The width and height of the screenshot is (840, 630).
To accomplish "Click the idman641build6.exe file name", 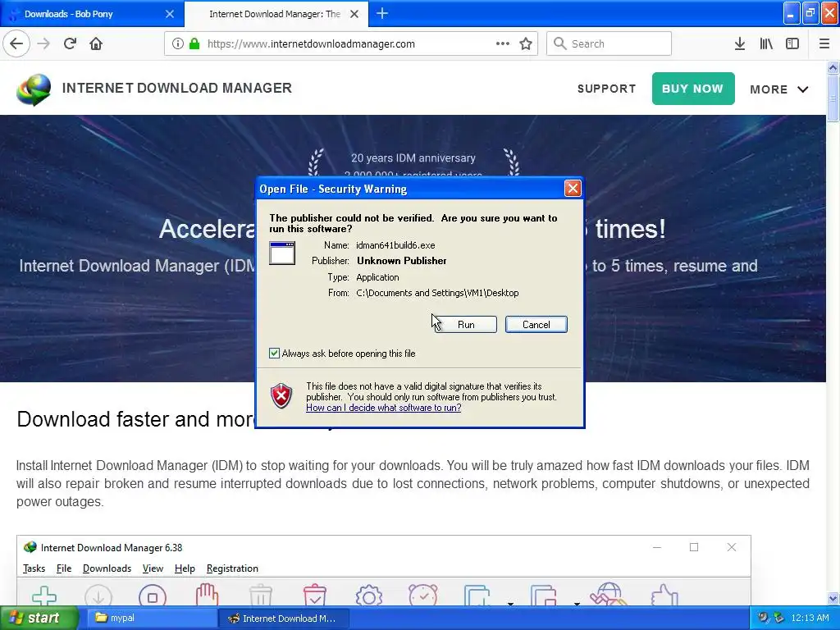I will 395,245.
